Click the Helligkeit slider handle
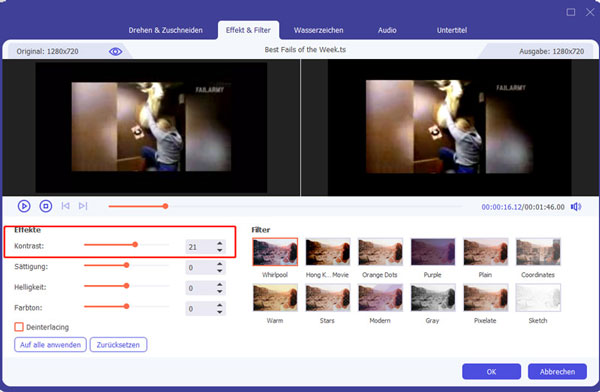The height and width of the screenshot is (392, 600). pyautogui.click(x=126, y=286)
